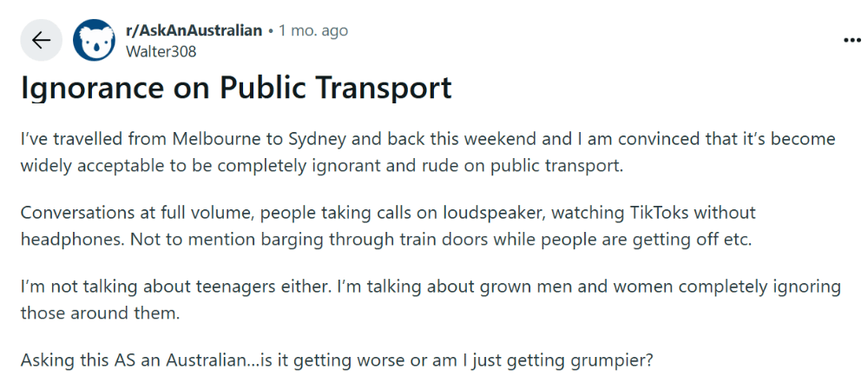Click the paragraph starting "I'm not talking about teenagers"

point(431,299)
